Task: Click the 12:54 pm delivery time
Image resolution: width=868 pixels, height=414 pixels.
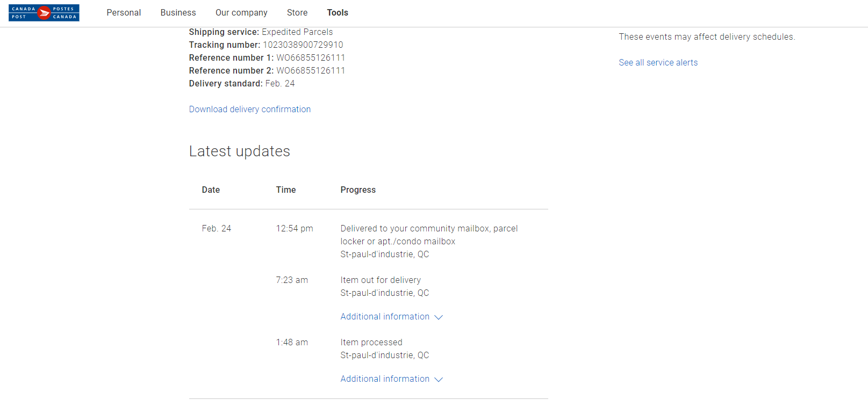Action: [295, 229]
